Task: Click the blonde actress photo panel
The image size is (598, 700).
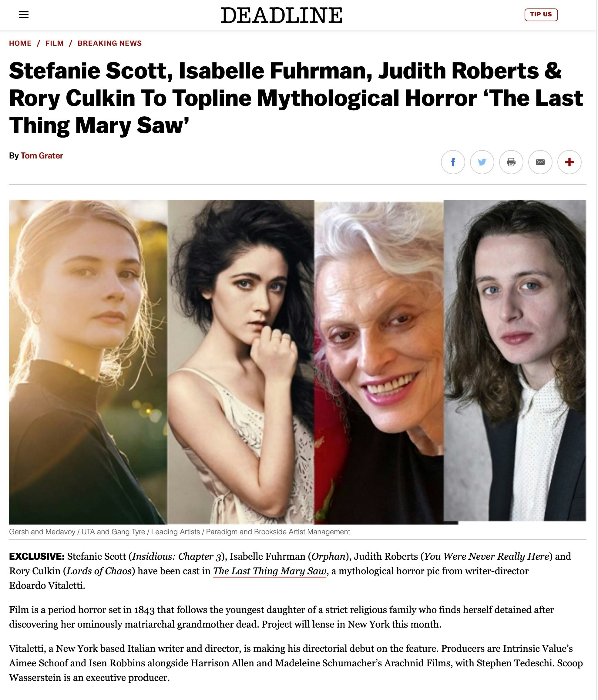Action: point(88,362)
